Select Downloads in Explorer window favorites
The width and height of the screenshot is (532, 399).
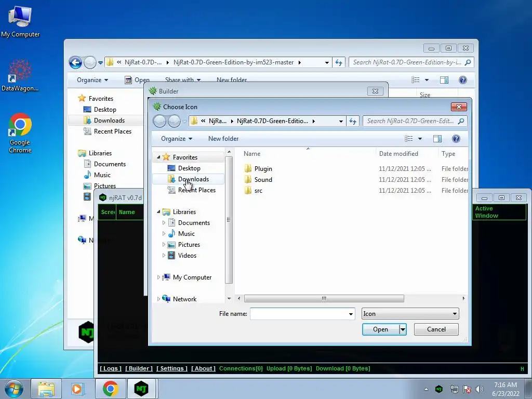109,121
